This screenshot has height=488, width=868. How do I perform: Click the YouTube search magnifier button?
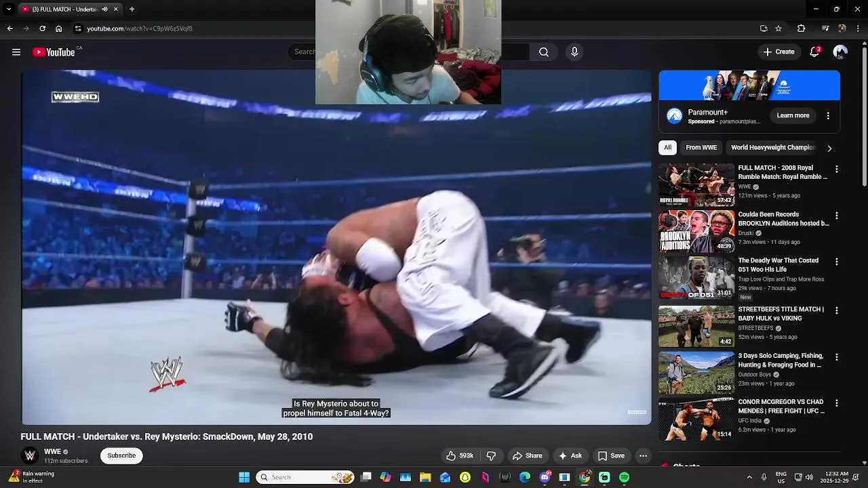tap(544, 52)
